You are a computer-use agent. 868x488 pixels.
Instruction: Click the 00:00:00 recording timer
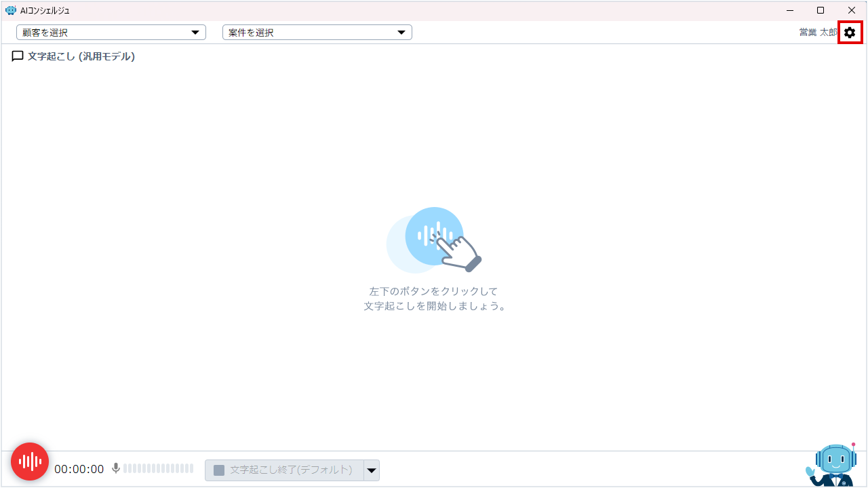[x=79, y=469]
